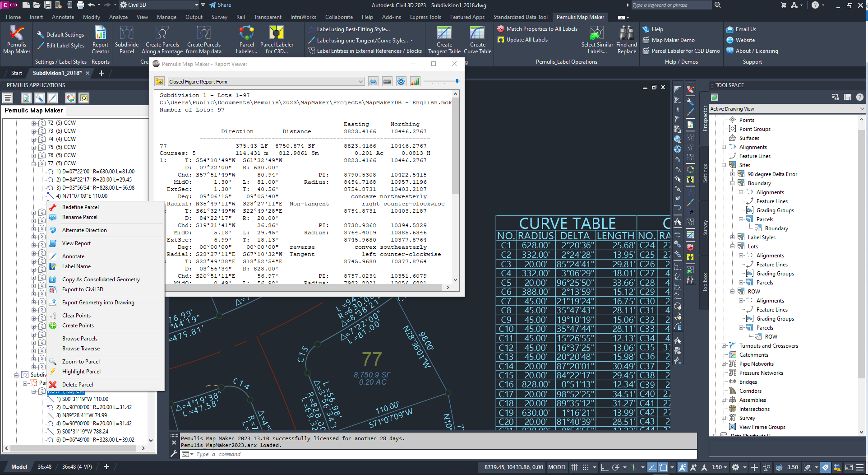Adjust the zoom slider in Report Viewer

457,81
